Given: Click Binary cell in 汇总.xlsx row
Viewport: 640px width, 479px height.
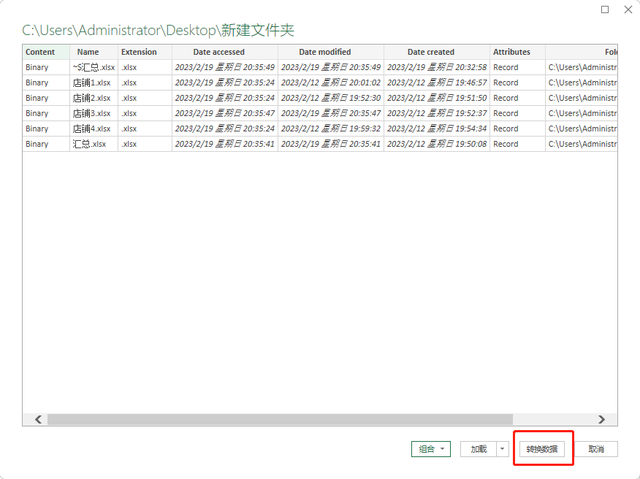Looking at the screenshot, I should (46, 144).
